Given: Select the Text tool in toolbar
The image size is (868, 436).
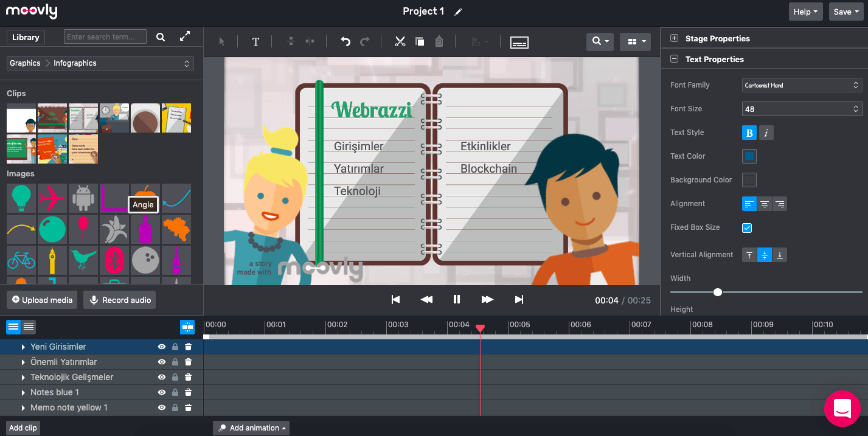Looking at the screenshot, I should click(x=255, y=42).
